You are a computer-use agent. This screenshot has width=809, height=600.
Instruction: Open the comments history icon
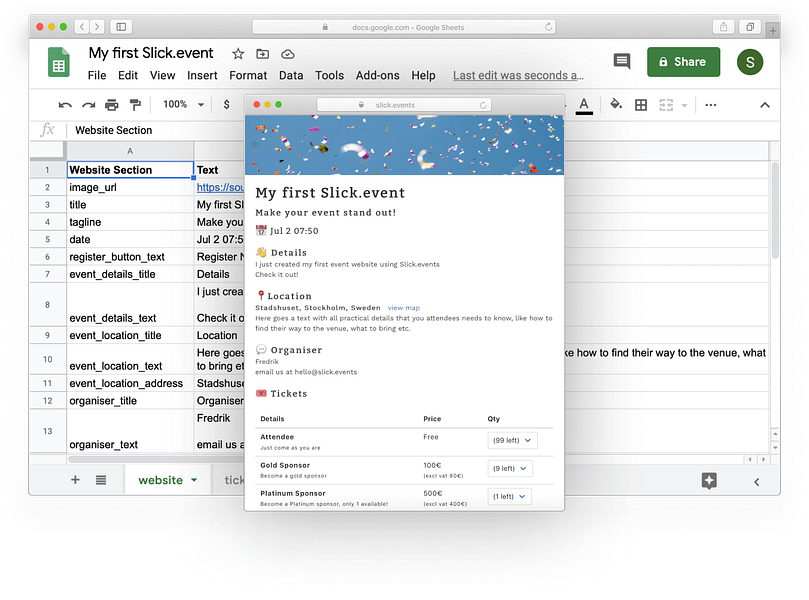622,61
